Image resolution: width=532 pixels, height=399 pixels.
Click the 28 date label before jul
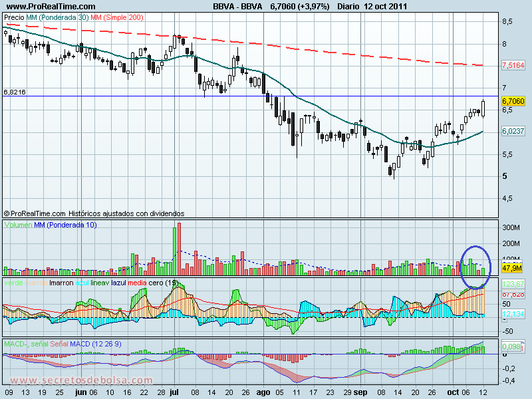point(162,392)
